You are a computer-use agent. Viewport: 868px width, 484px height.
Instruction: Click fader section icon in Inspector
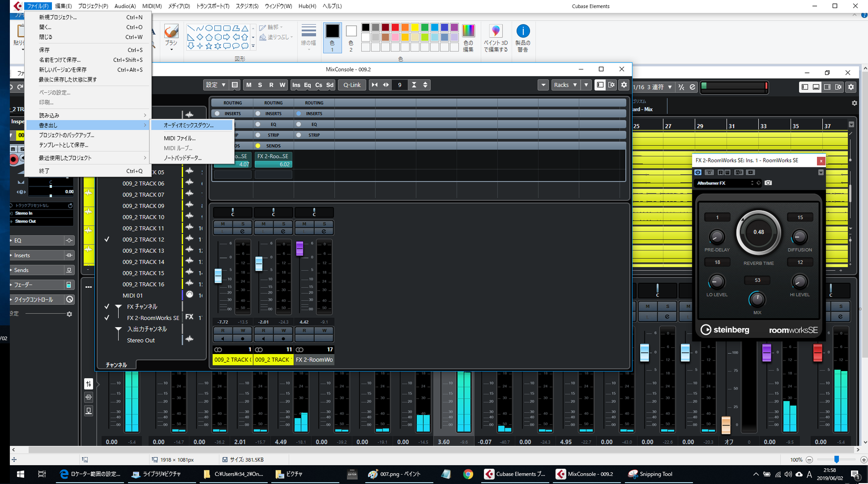(69, 285)
